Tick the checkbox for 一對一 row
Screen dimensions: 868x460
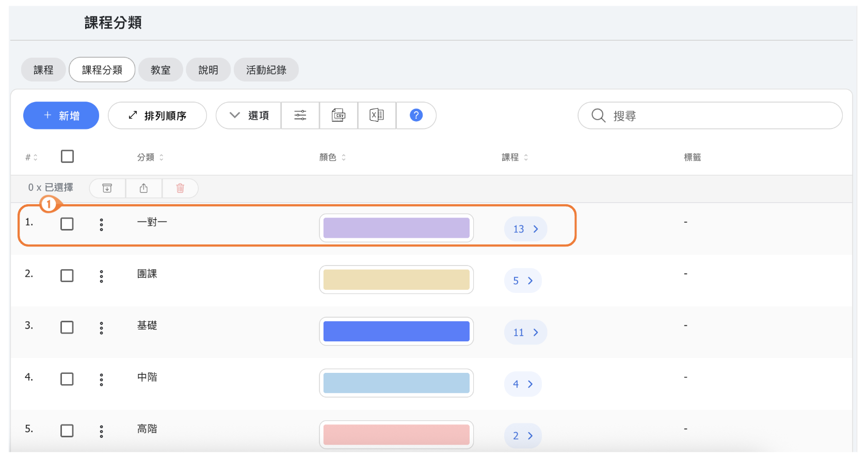[67, 224]
